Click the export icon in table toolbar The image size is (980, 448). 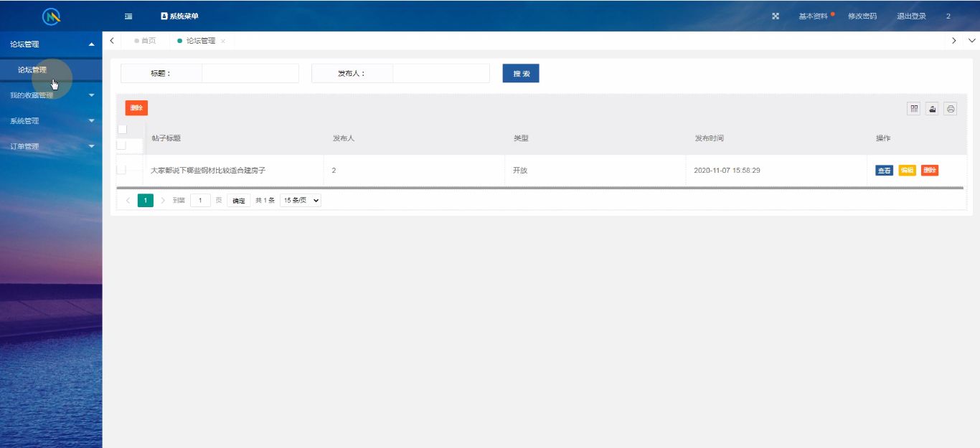pos(932,109)
